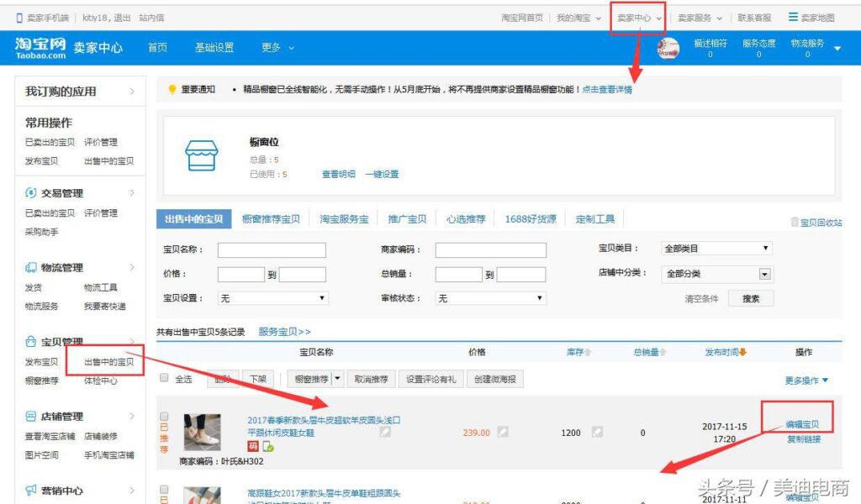The image size is (861, 504).
Task: Open the 宝贝设置 dropdown
Action: [273, 298]
